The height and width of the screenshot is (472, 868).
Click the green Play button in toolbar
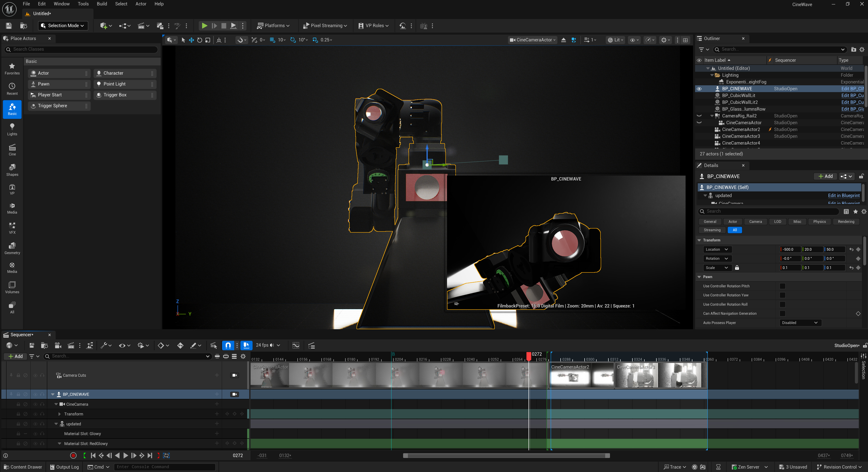204,26
